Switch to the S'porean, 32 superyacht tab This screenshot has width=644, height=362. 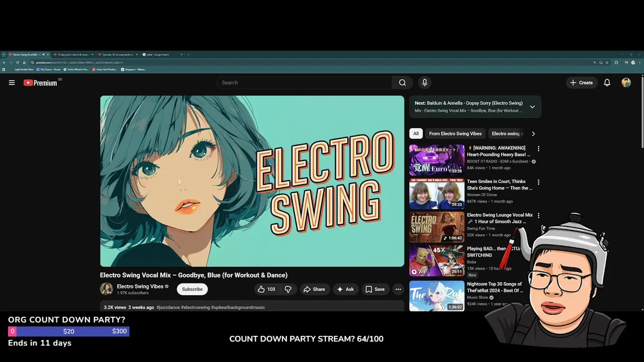[118, 54]
